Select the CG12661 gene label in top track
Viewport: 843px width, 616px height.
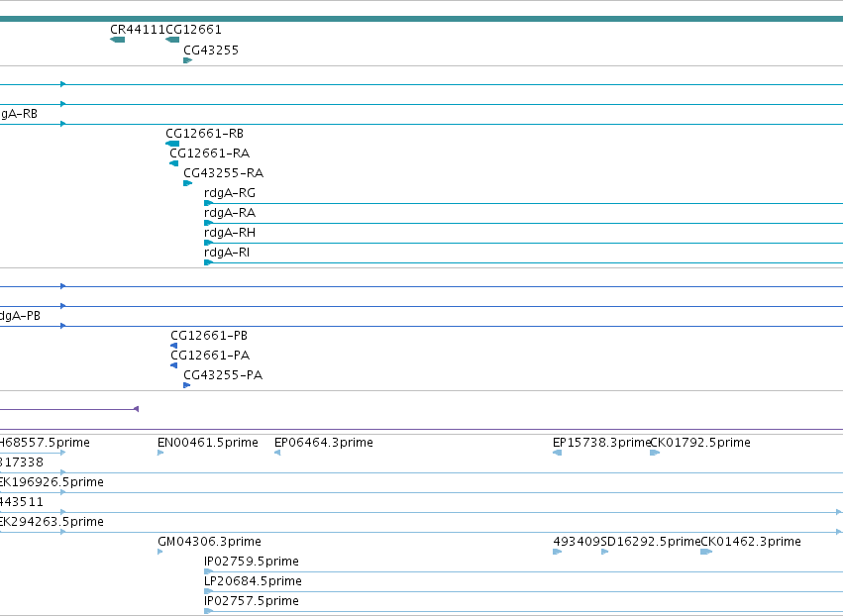[x=193, y=30]
